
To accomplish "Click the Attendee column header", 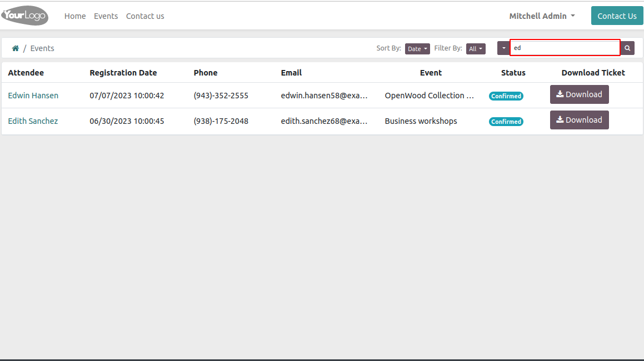I will coord(26,73).
